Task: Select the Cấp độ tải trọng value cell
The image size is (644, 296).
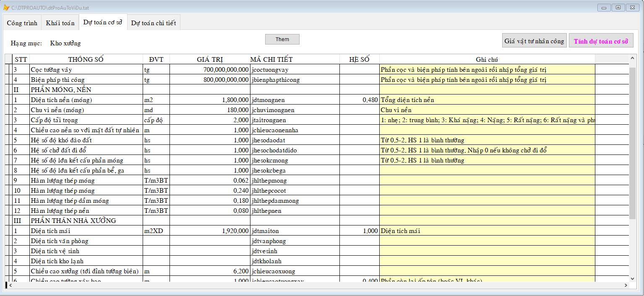Action: click(210, 120)
